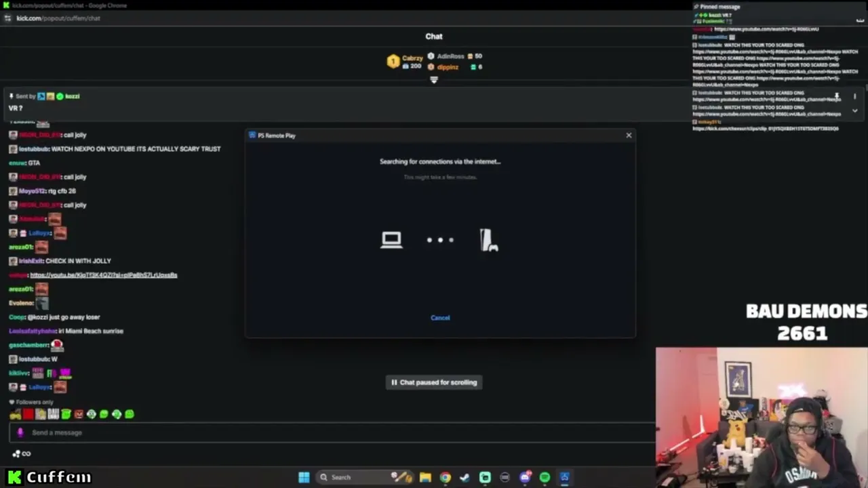Click kozzi's username in the pinned message

[x=73, y=96]
